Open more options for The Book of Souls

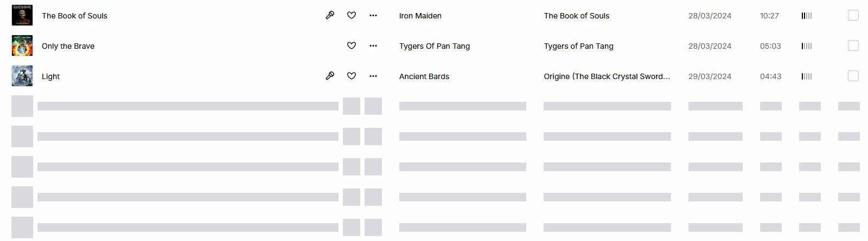pyautogui.click(x=373, y=15)
